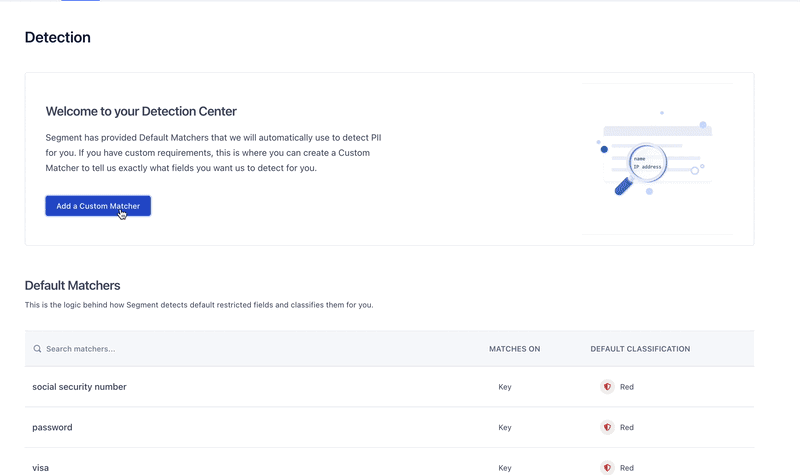Click the red shield icon in the password row
This screenshot has height=475, width=800.
pyautogui.click(x=607, y=427)
